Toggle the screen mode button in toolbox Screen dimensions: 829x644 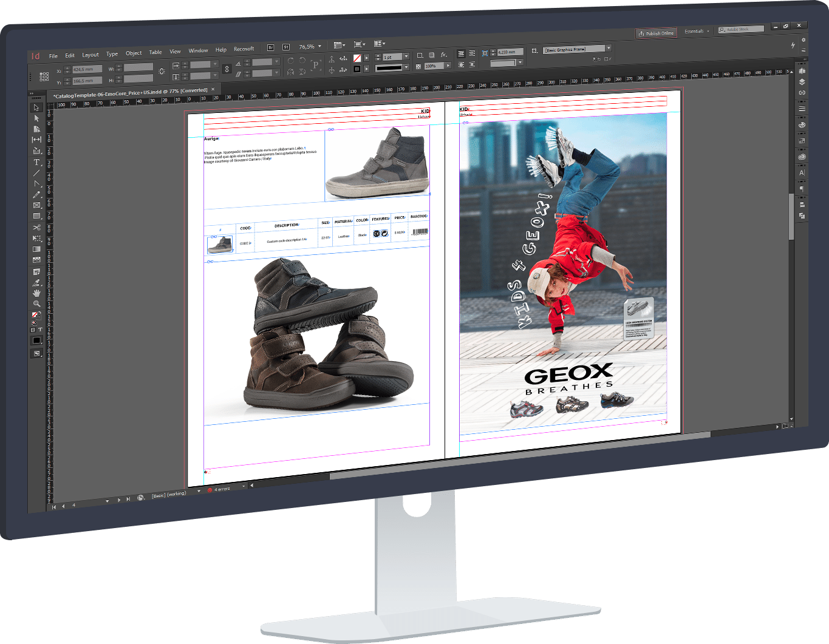pos(37,353)
